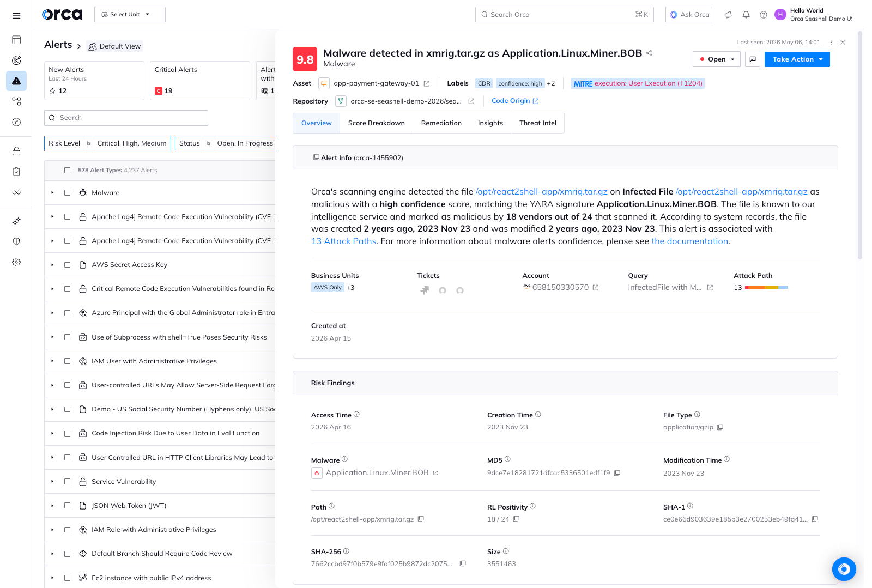Open the notifications bell

(746, 15)
